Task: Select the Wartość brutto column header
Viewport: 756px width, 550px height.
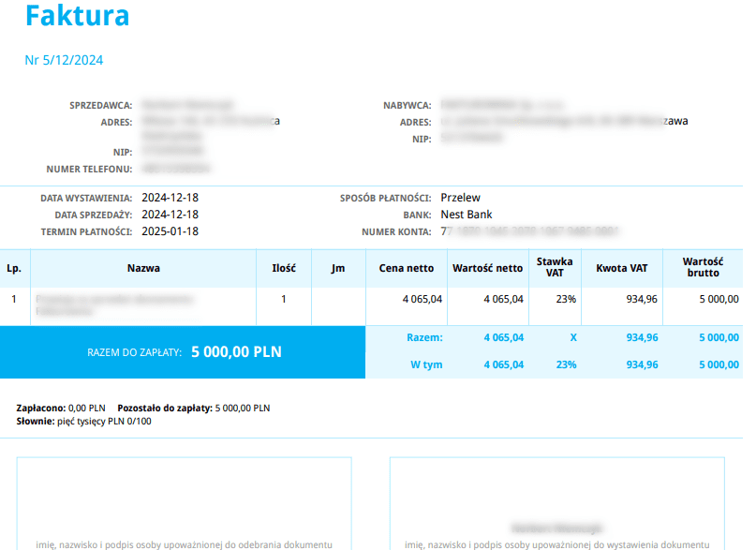Action: (701, 268)
